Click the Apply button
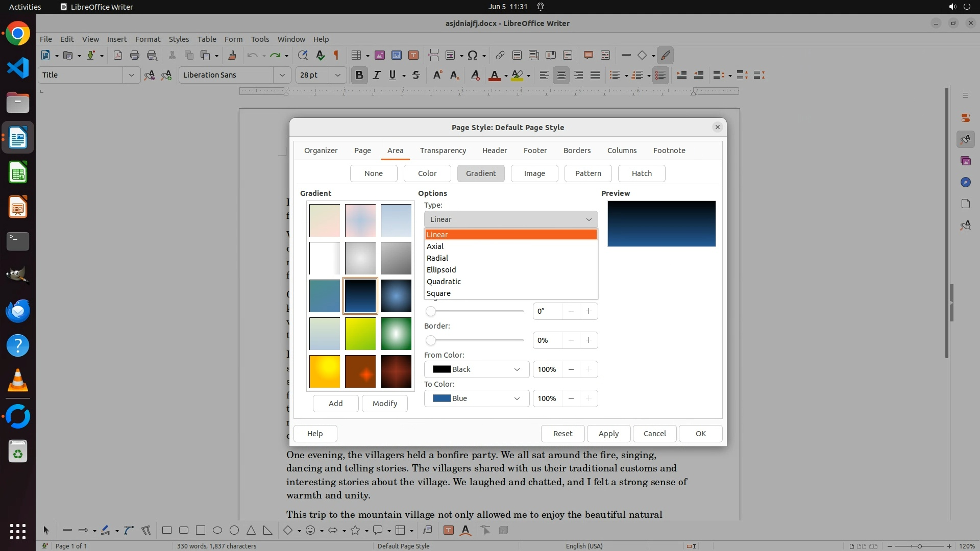980x551 pixels. pyautogui.click(x=608, y=434)
